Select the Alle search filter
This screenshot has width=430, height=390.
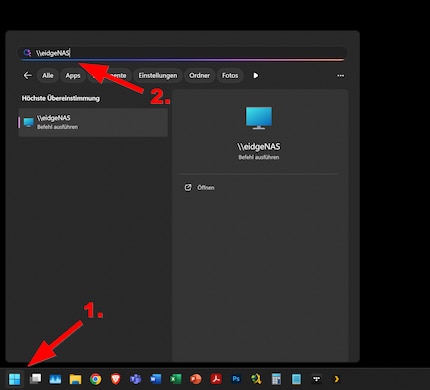point(48,76)
